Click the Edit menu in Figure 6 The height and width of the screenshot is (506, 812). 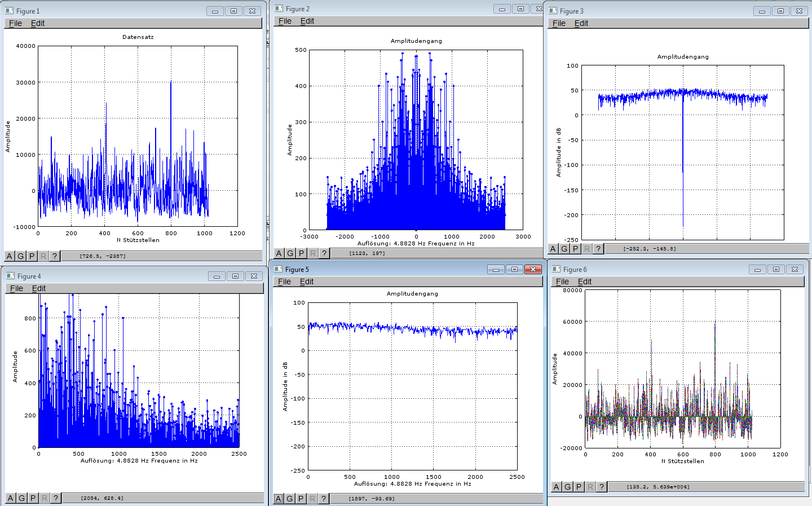point(585,281)
